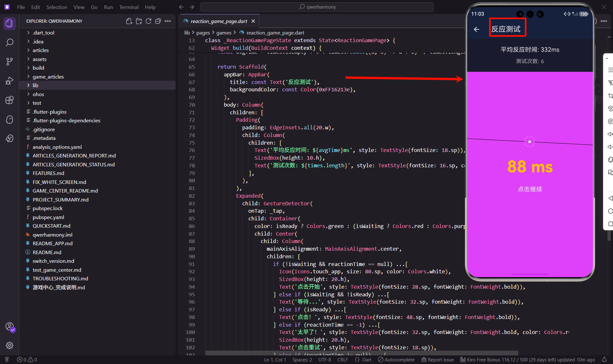The width and height of the screenshot is (613, 364).
Task: Open the Terminal menu
Action: click(x=129, y=7)
